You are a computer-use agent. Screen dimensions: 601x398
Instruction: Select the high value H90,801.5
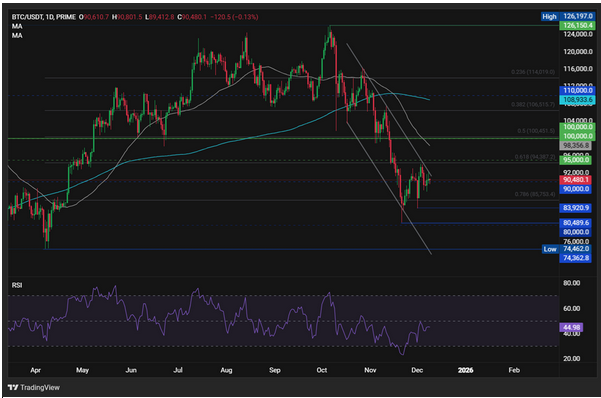[x=127, y=17]
